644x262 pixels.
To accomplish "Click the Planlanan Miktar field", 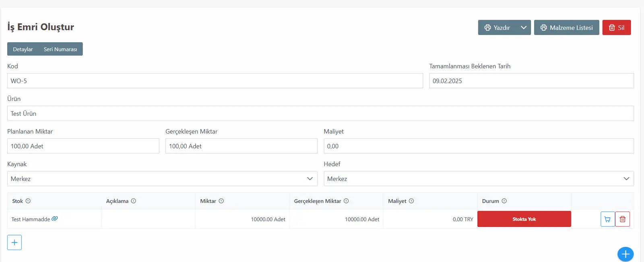I will pos(83,146).
